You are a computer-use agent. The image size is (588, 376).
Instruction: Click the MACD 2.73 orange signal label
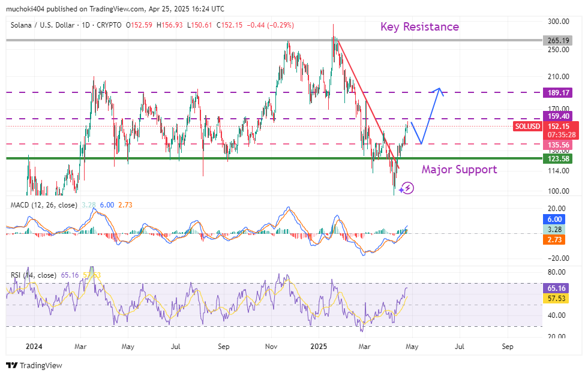coord(554,239)
